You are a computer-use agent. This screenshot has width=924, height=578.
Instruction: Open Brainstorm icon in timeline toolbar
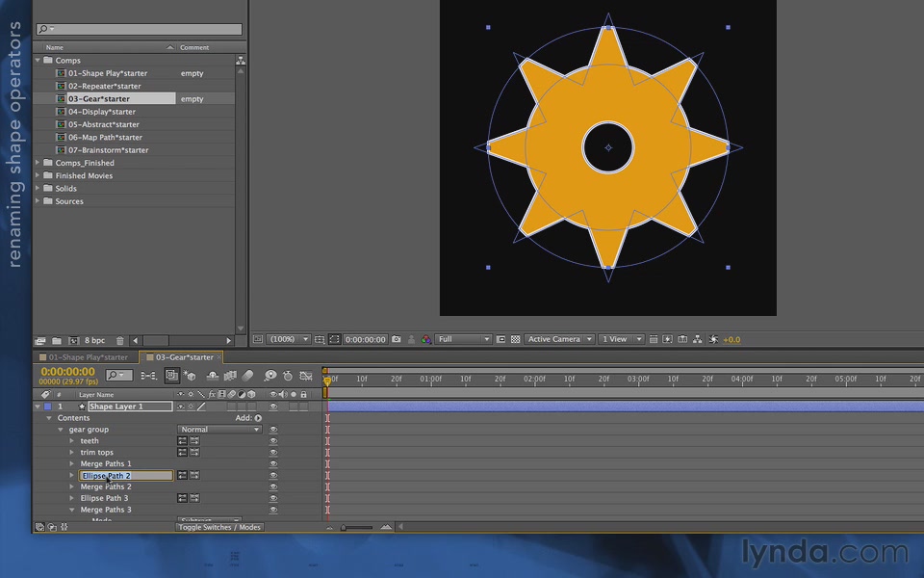(x=269, y=375)
